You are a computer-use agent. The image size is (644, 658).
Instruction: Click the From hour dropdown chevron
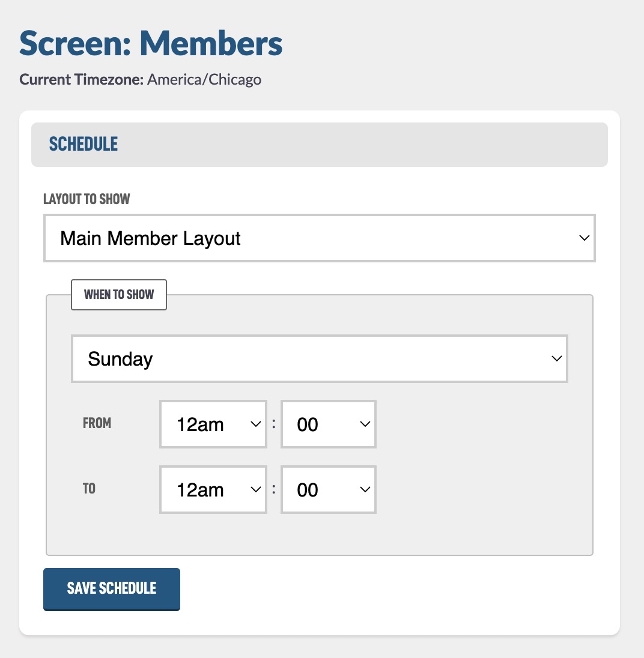click(256, 424)
